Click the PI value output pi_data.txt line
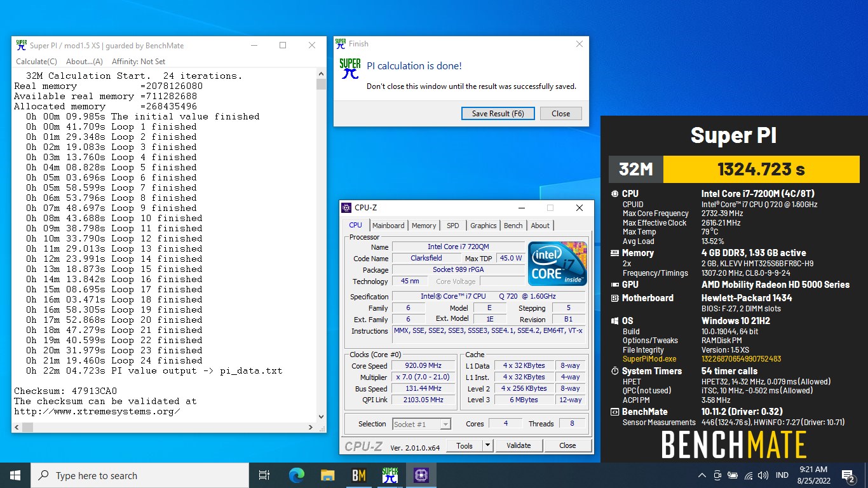Image resolution: width=868 pixels, height=488 pixels. tap(154, 370)
